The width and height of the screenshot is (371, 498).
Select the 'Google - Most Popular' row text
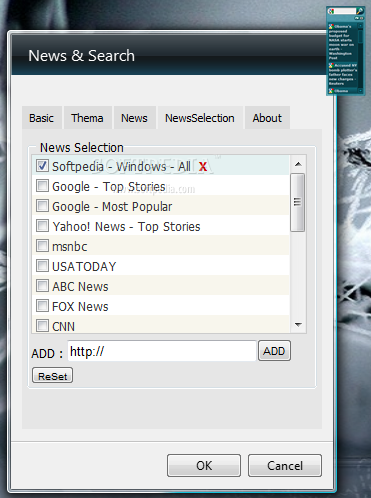(x=112, y=207)
